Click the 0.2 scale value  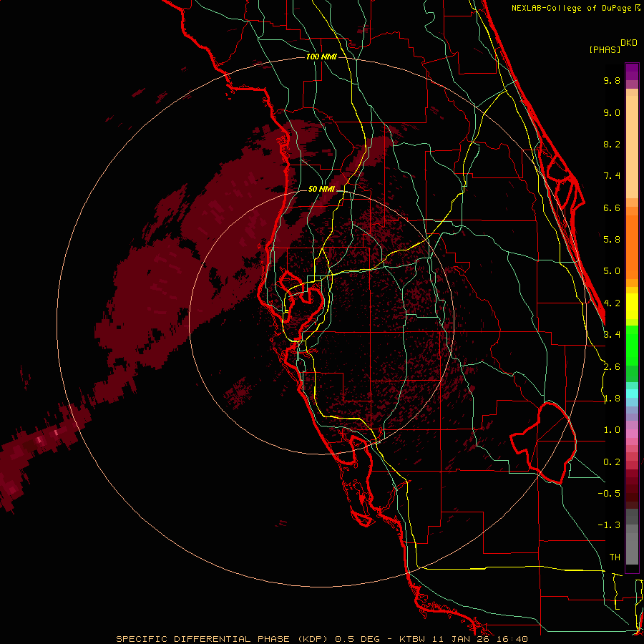click(x=612, y=462)
